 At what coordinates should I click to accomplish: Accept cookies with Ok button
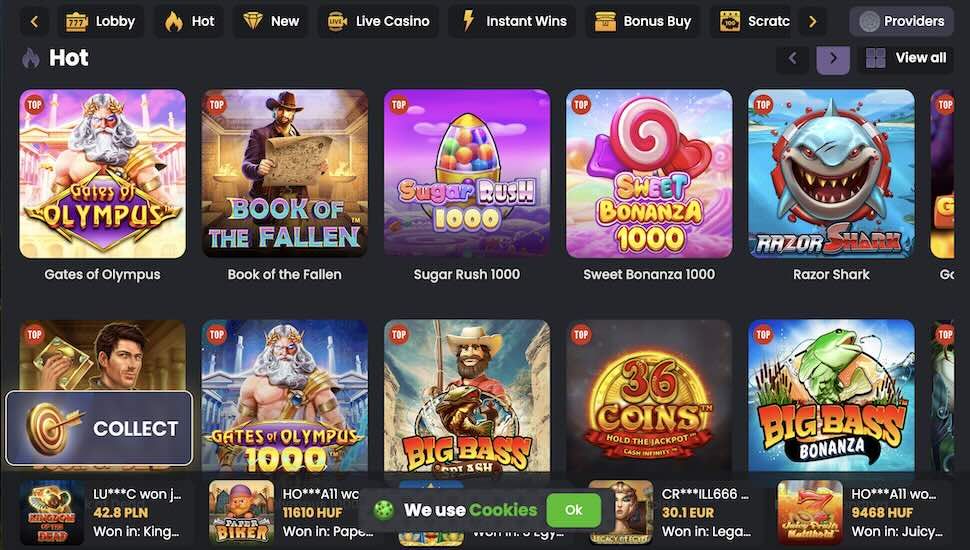[x=573, y=510]
